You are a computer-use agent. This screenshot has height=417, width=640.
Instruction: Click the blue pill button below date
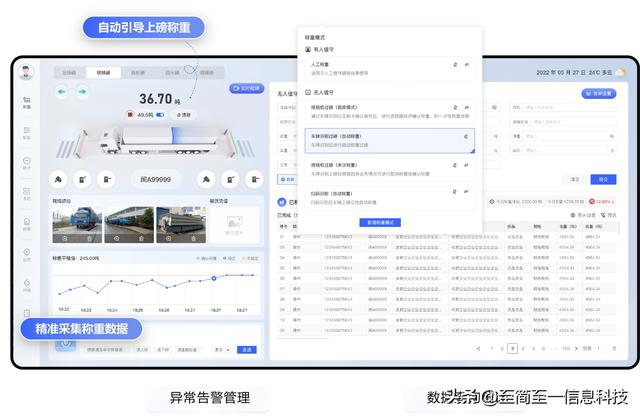click(599, 93)
